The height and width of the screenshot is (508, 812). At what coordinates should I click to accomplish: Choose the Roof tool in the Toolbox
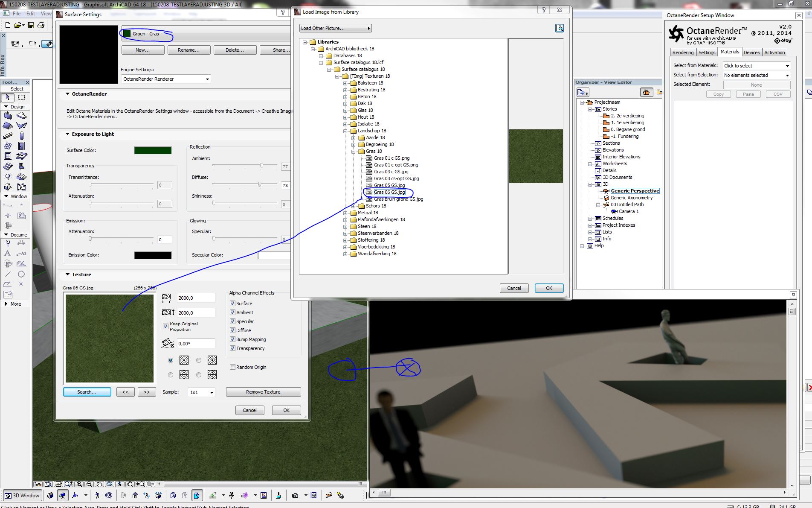8,126
